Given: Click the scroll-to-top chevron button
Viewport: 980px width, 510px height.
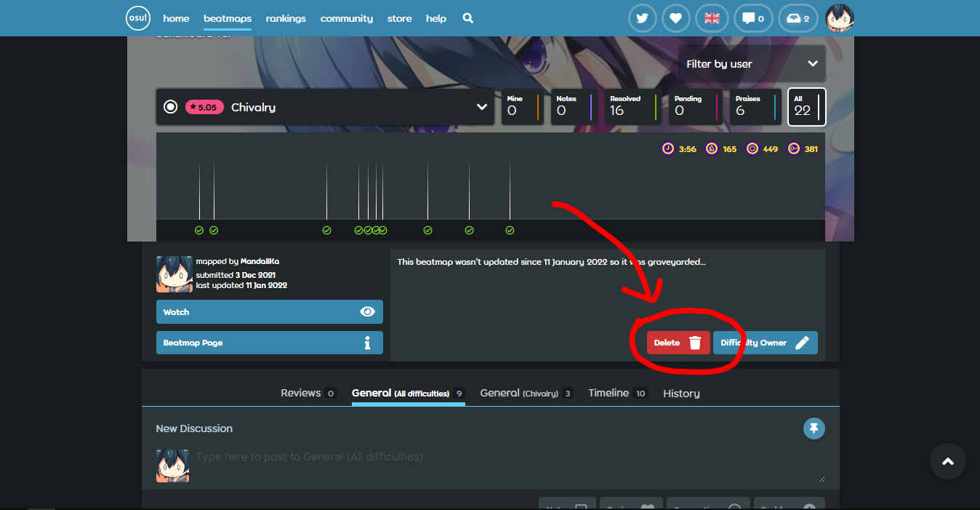Looking at the screenshot, I should tap(947, 461).
